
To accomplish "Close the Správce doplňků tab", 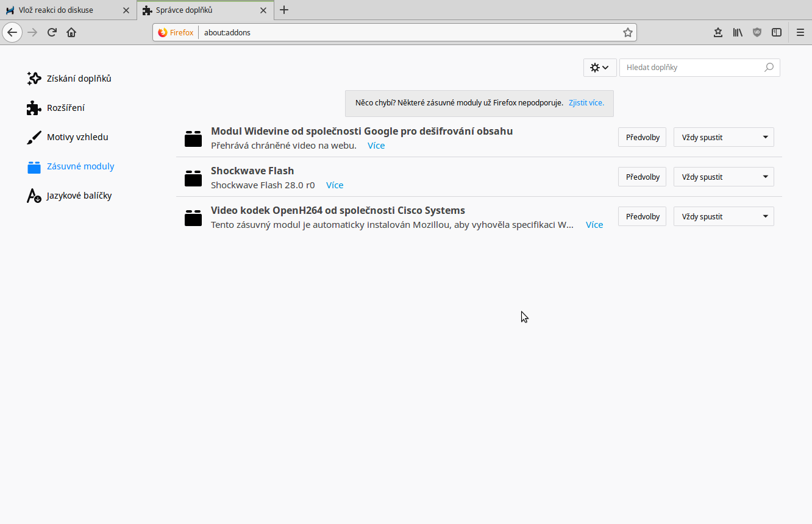I will (x=263, y=10).
